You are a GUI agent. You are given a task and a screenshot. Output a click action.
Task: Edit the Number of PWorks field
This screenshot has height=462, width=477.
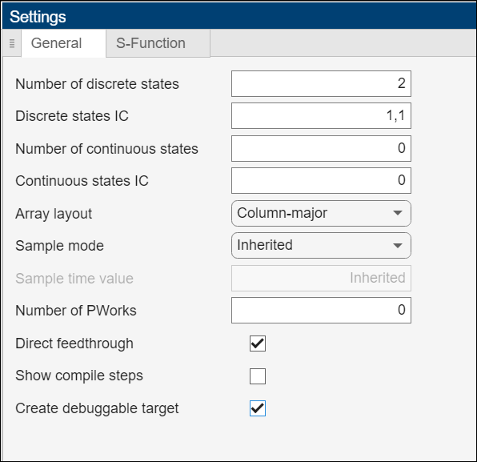321,310
